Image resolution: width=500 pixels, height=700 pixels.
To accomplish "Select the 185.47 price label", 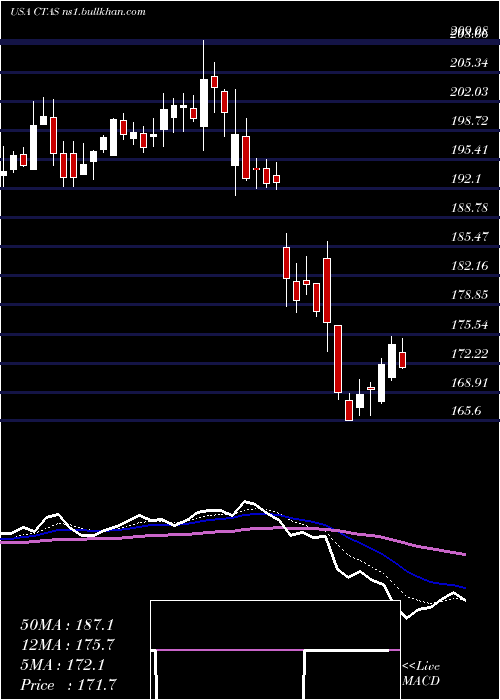I will (469, 238).
